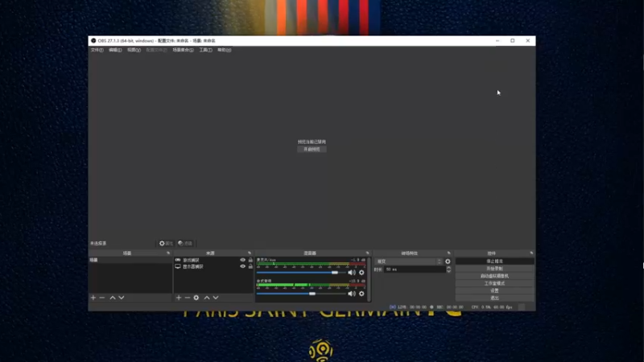Minimize the OBS window

[x=497, y=41]
